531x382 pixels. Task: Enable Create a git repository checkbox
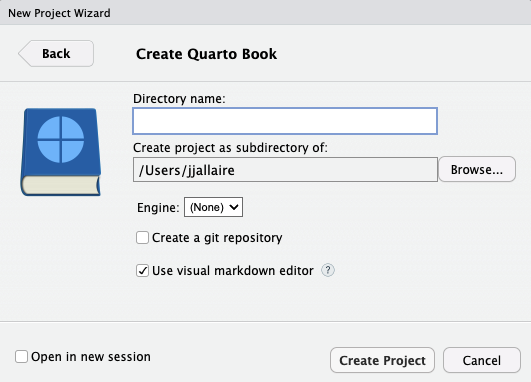(142, 238)
